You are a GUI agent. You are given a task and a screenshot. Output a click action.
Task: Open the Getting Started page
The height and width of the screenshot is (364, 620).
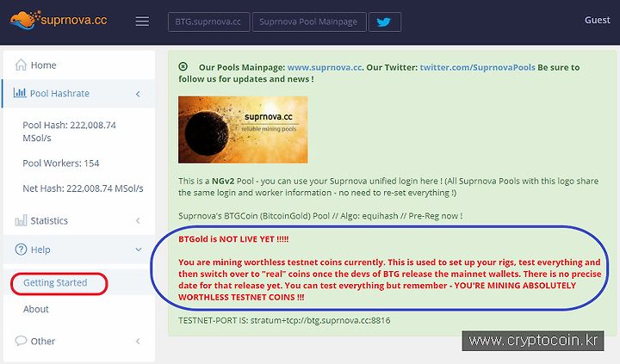click(x=55, y=282)
